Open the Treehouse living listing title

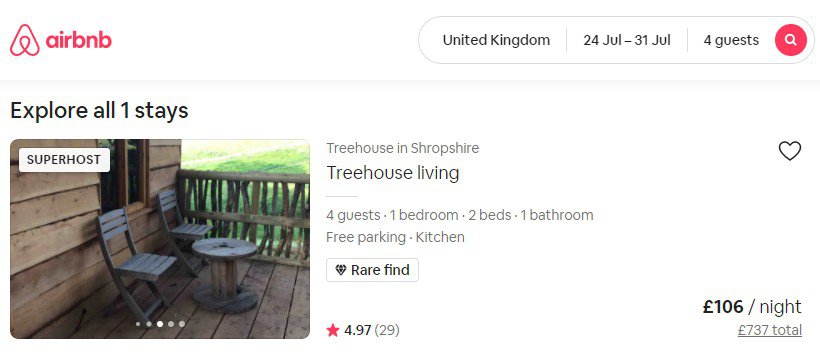point(393,173)
